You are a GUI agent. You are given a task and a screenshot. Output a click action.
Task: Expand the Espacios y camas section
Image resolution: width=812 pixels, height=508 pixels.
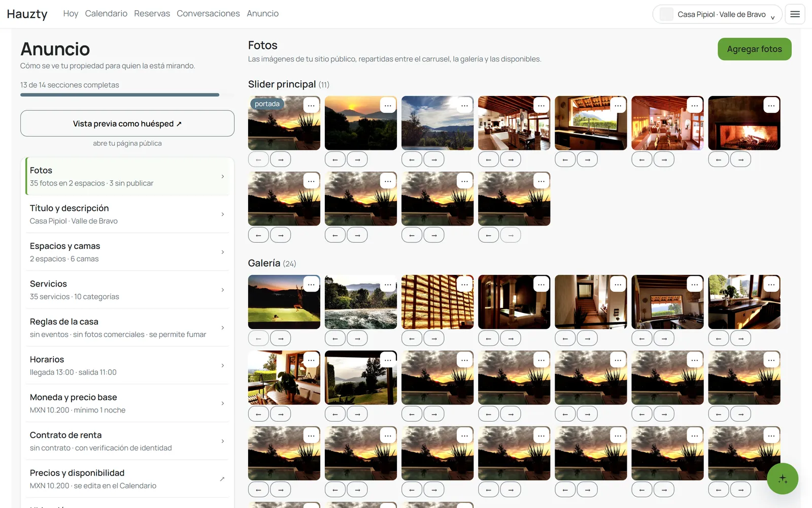pyautogui.click(x=127, y=252)
